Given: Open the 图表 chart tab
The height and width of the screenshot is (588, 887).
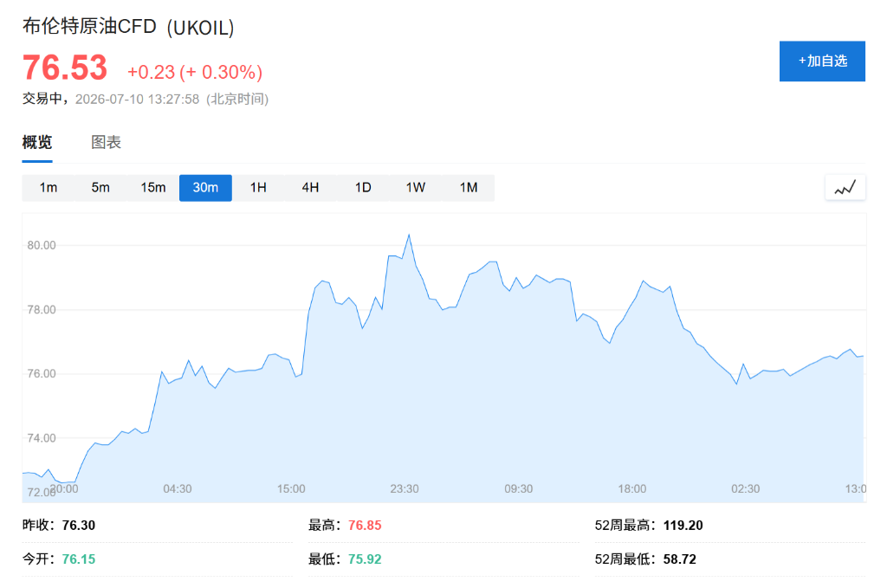Looking at the screenshot, I should point(107,143).
